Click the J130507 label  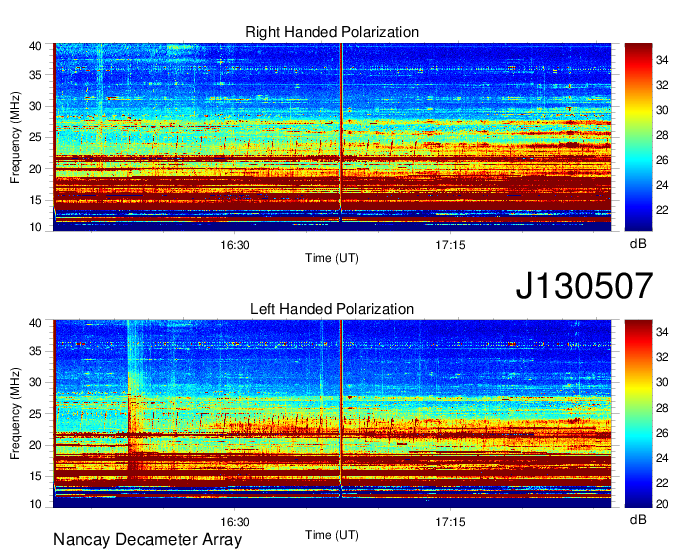[x=584, y=286]
